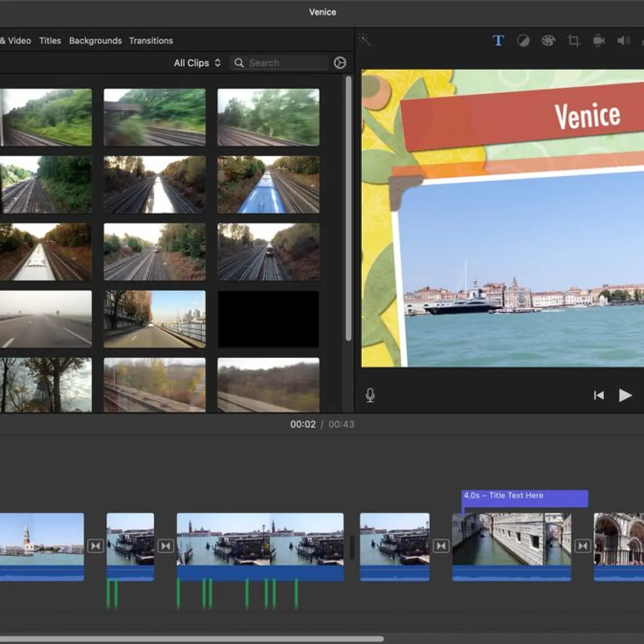Select the Bridge of Sighs canal clip
The height and width of the screenshot is (644, 644).
click(x=511, y=547)
